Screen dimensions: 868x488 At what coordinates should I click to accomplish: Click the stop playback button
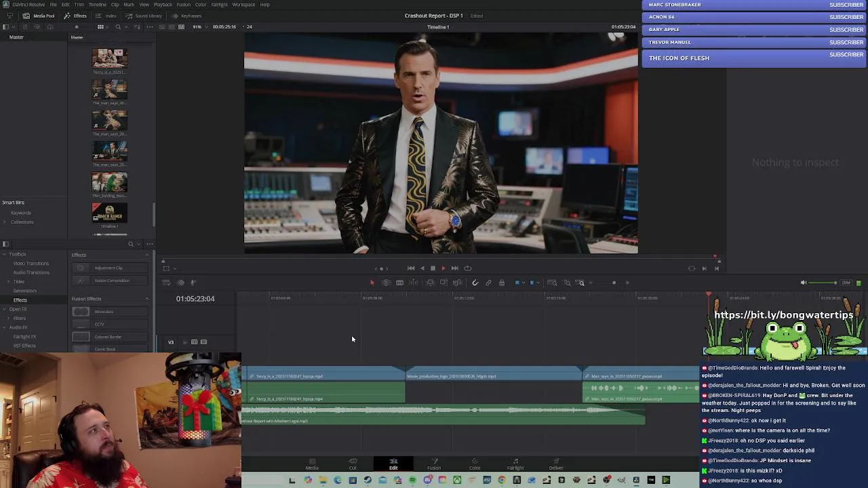click(x=433, y=268)
